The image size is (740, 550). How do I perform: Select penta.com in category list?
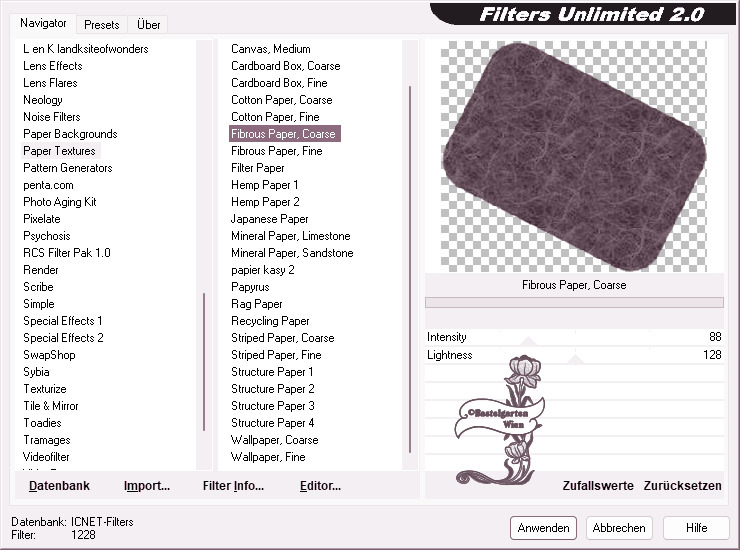(49, 185)
